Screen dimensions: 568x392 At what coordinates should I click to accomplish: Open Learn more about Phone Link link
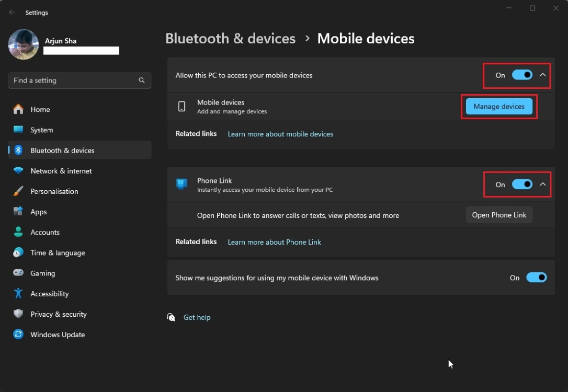(x=274, y=242)
